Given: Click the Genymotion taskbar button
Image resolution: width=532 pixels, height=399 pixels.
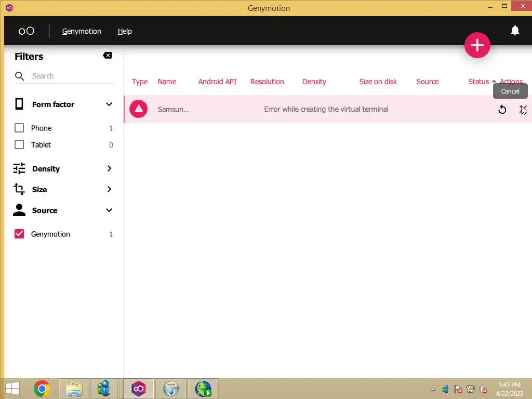Looking at the screenshot, I should pos(138,389).
